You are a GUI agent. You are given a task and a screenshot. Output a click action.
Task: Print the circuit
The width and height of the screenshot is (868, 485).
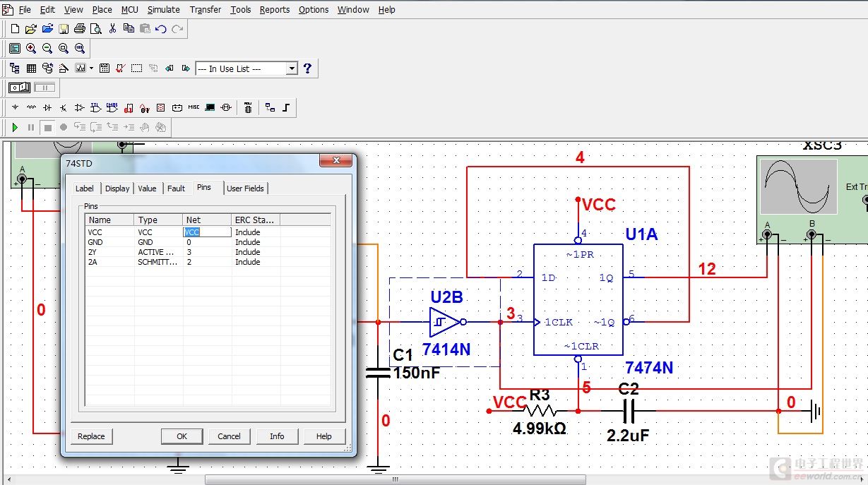click(80, 29)
